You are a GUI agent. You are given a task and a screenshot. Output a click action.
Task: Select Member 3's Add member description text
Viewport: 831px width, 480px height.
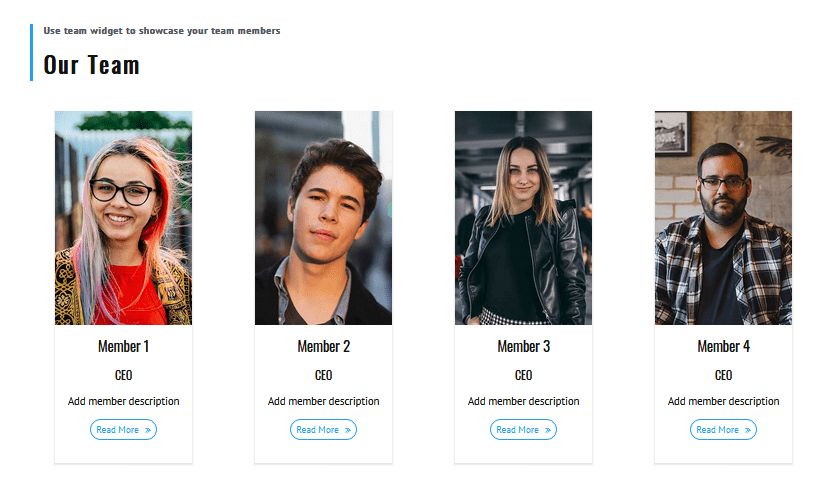tap(524, 401)
